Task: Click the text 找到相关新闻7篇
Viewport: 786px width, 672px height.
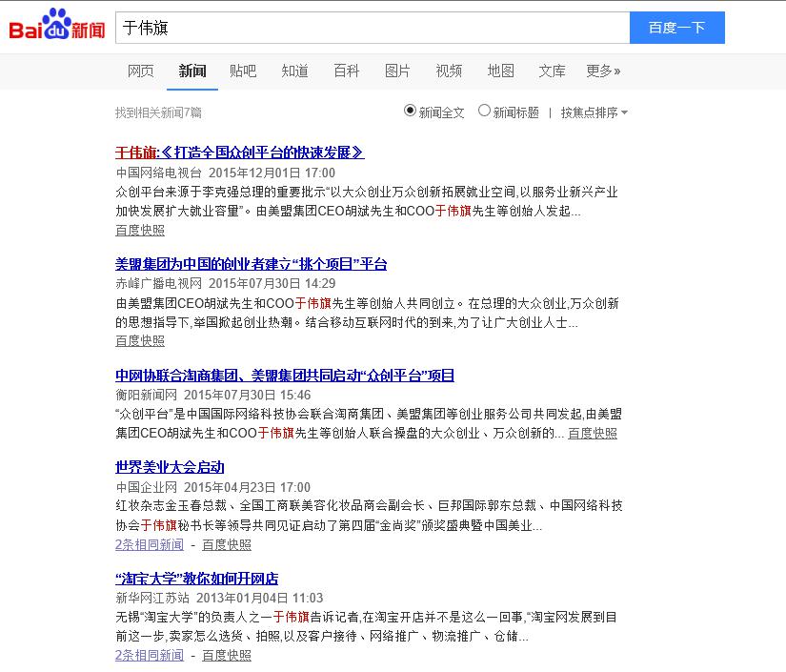Action: click(158, 112)
